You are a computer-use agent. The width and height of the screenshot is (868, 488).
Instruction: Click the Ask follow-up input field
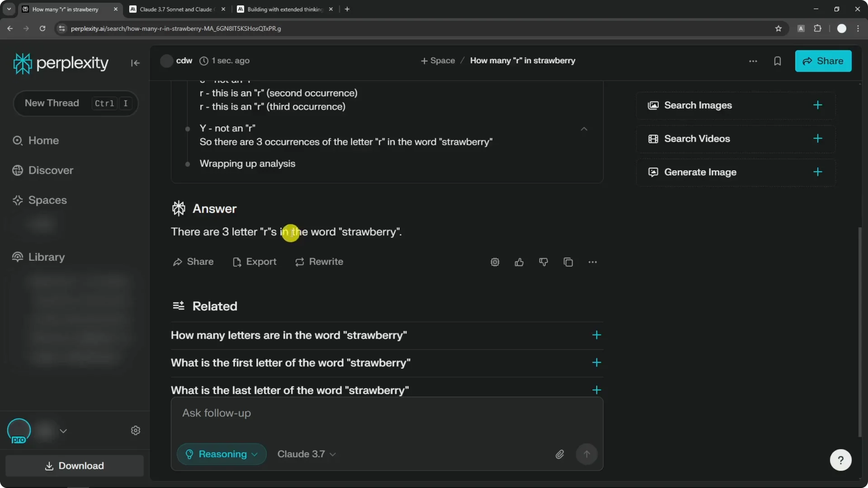387,413
